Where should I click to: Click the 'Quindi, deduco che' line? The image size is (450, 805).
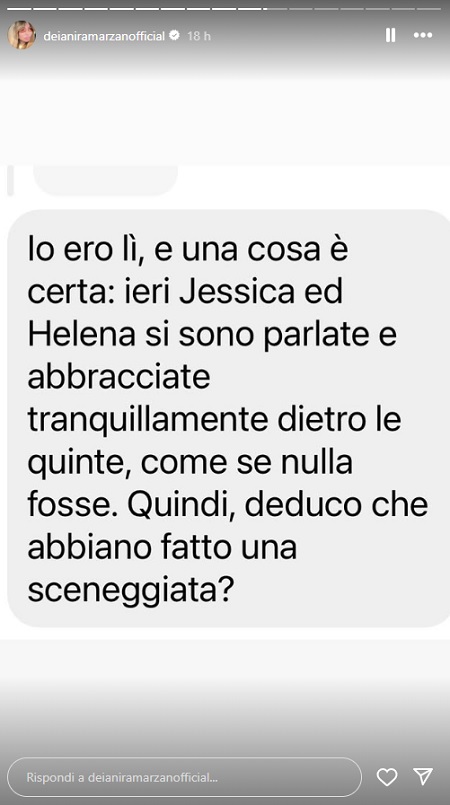tap(278, 506)
